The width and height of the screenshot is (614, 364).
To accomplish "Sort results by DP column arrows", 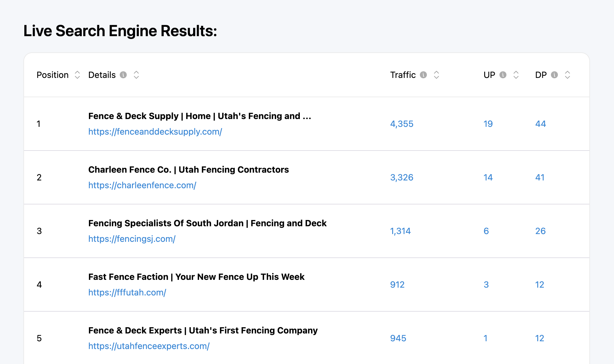I will (x=568, y=75).
